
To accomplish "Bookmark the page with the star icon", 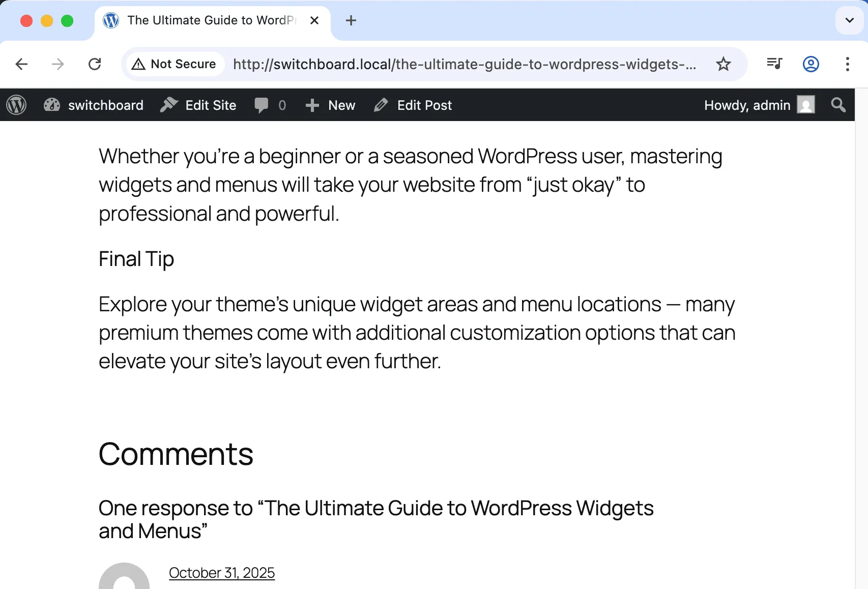I will click(x=723, y=64).
